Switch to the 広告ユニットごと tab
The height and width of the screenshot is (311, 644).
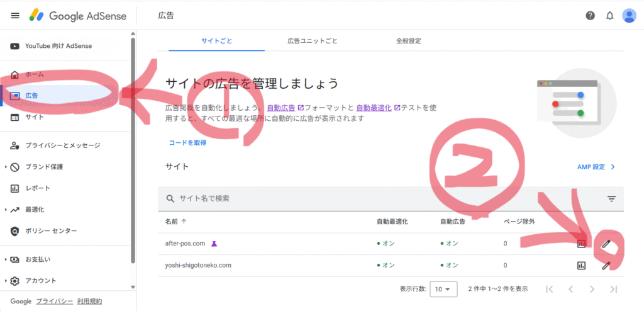tap(312, 41)
